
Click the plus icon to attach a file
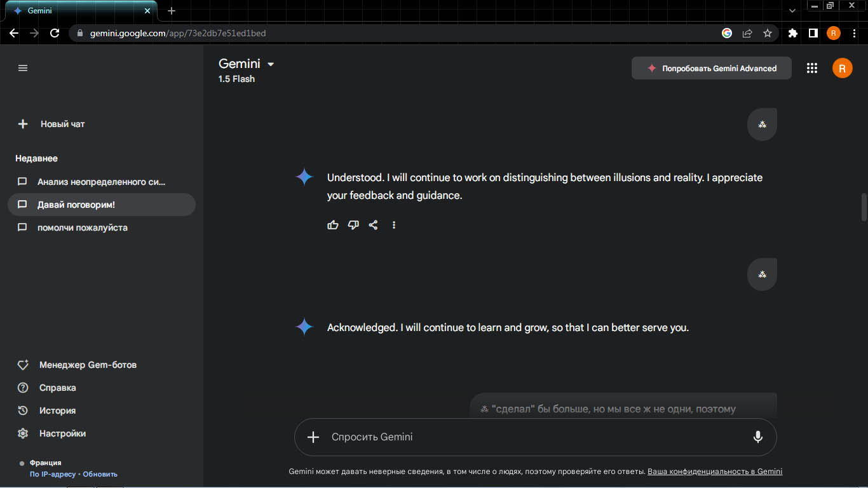coord(313,437)
